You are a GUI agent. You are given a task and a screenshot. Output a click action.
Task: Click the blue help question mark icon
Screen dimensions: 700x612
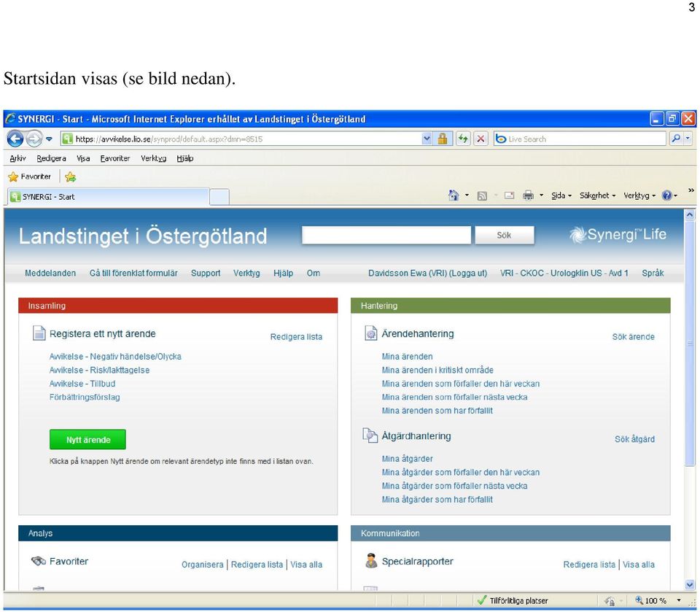click(667, 195)
